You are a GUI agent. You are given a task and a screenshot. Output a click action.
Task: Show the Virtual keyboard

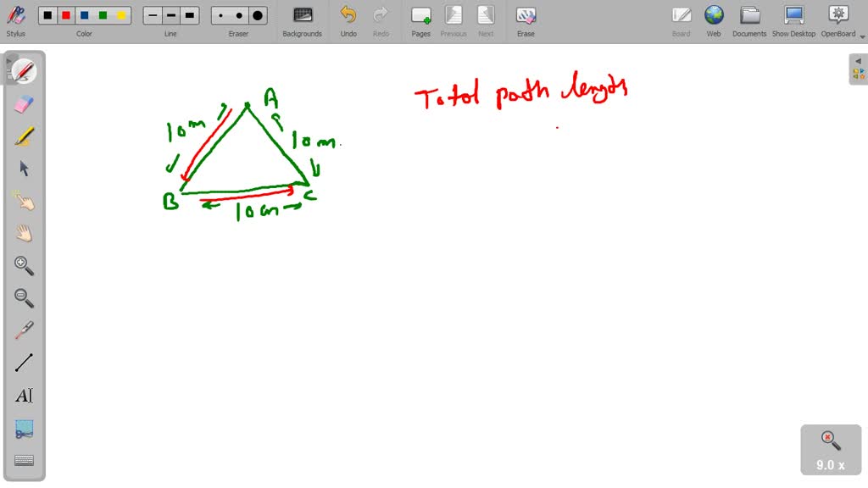tap(23, 458)
